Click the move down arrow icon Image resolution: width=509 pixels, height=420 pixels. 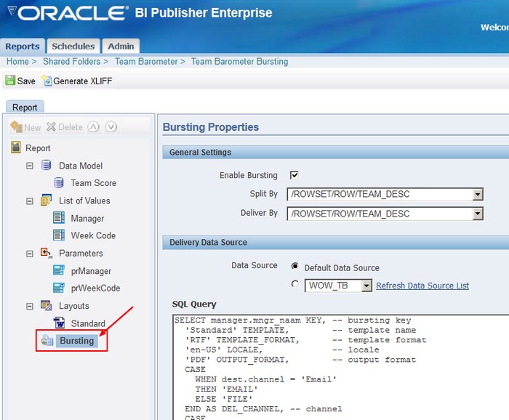(111, 126)
